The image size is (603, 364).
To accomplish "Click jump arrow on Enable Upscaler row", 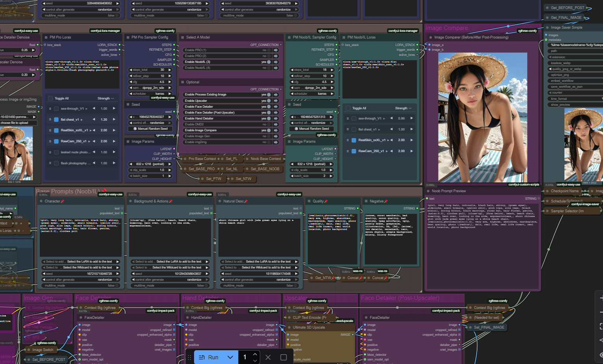I will (276, 101).
